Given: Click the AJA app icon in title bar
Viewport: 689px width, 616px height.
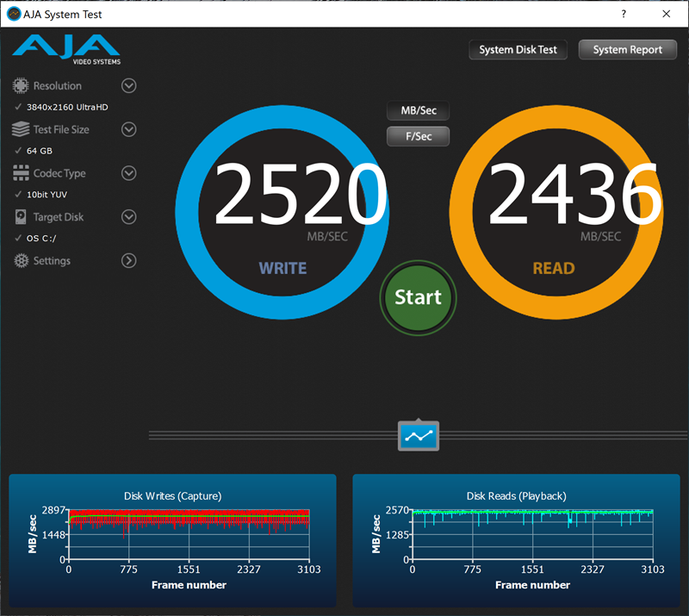Looking at the screenshot, I should point(14,14).
